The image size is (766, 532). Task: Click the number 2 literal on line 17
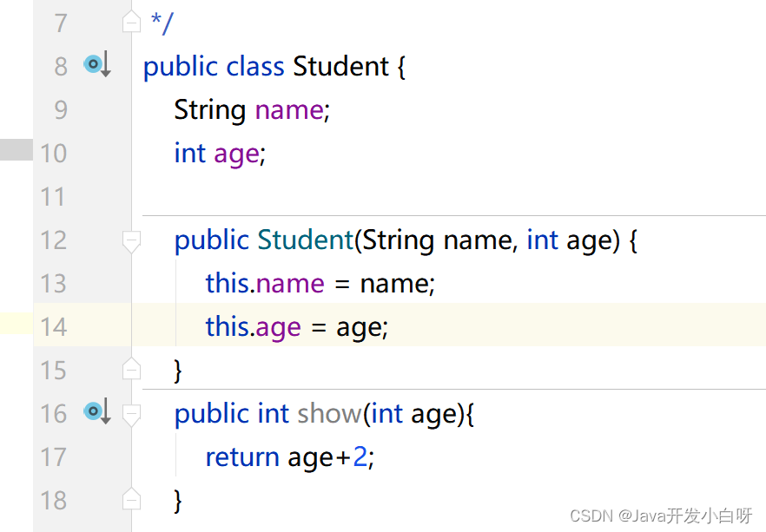[360, 456]
